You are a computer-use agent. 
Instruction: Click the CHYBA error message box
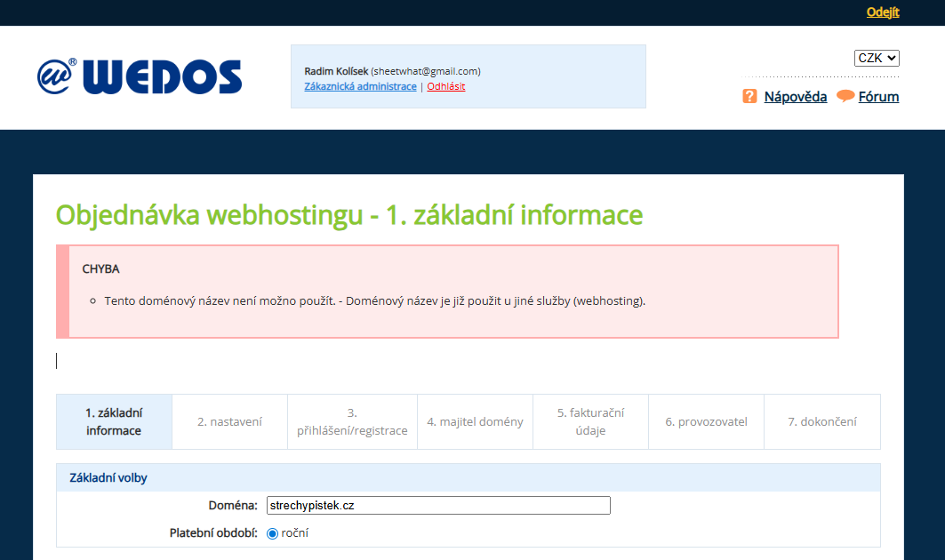coord(447,292)
